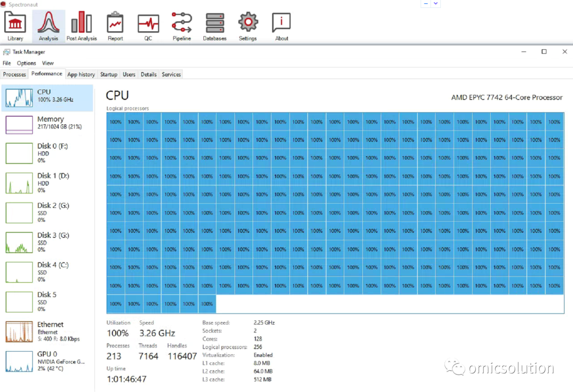The height and width of the screenshot is (392, 573).
Task: Expand the View menu
Action: 48,63
